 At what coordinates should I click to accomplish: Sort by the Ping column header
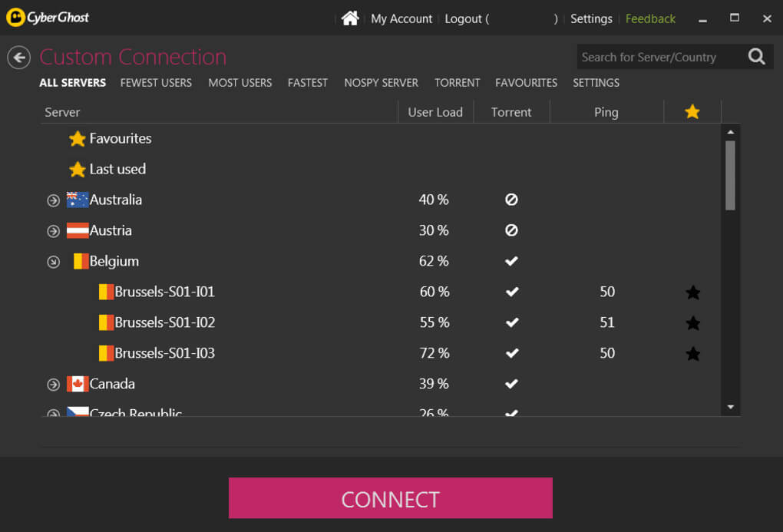(606, 112)
